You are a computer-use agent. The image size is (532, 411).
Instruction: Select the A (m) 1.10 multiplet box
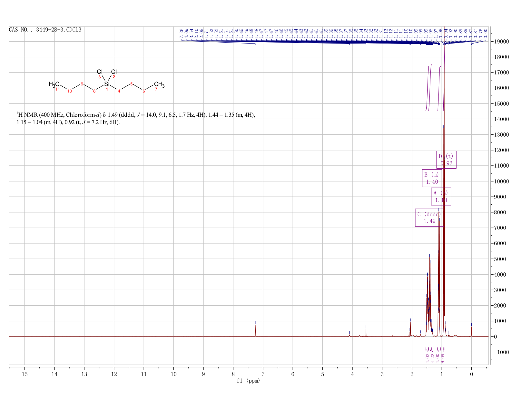(x=441, y=196)
